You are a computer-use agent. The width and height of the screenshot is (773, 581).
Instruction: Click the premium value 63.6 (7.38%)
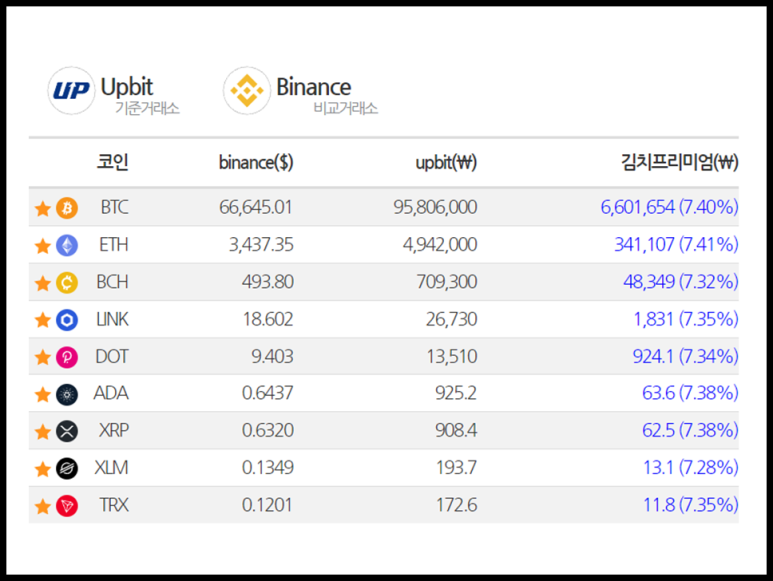point(690,393)
